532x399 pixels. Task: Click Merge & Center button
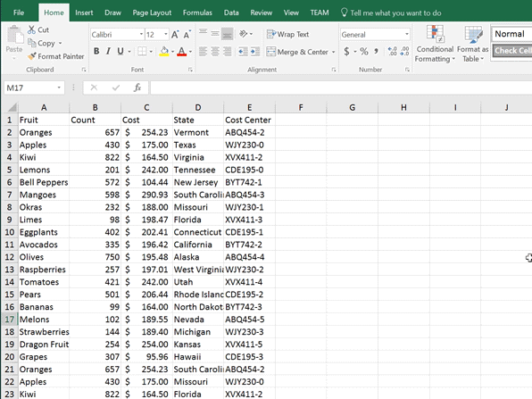coord(297,52)
